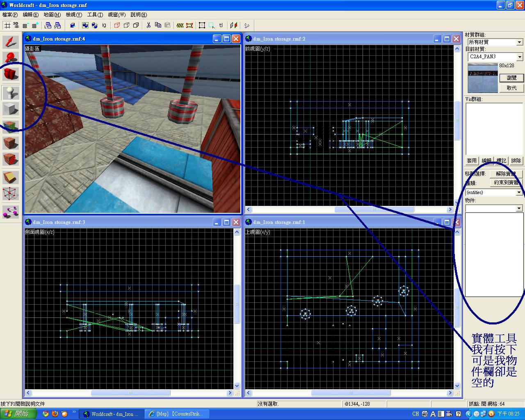525x420 pixels.
Task: Activate the Vertex manipulation tool
Action: coord(11,193)
